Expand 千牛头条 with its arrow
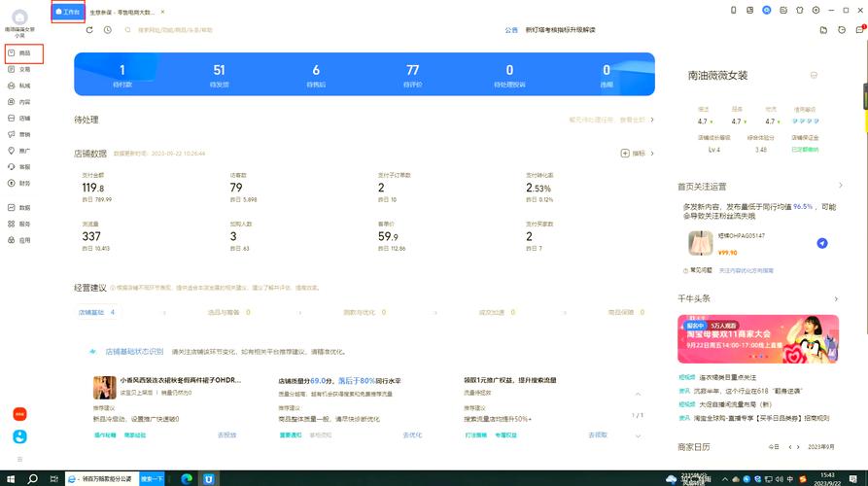The width and height of the screenshot is (868, 486). tap(836, 299)
